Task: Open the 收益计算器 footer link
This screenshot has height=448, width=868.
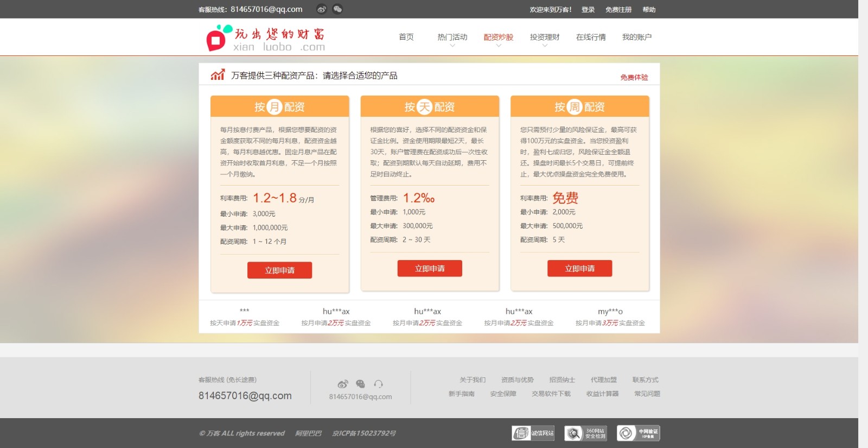Action: point(602,394)
